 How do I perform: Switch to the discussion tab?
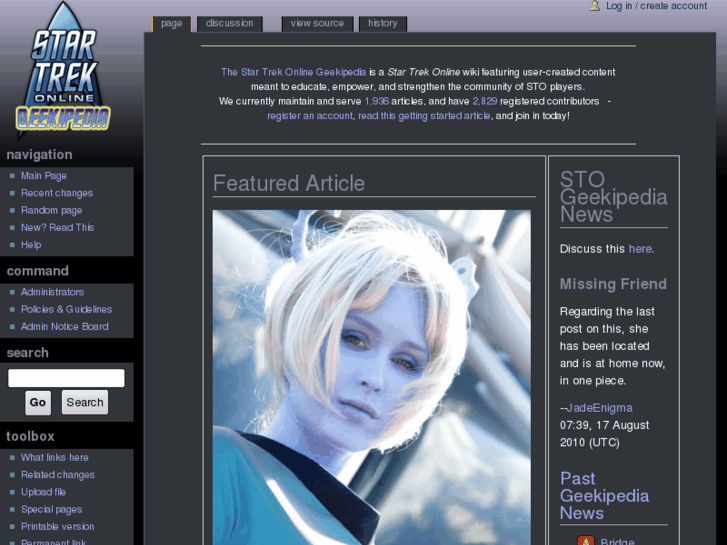coord(230,24)
